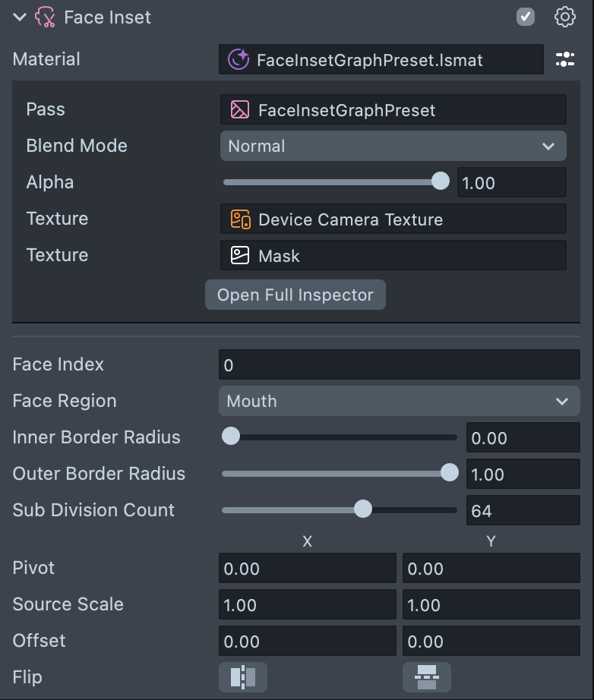Screen dimensions: 594x700
Task: Open the Blend Mode dropdown
Action: (393, 146)
